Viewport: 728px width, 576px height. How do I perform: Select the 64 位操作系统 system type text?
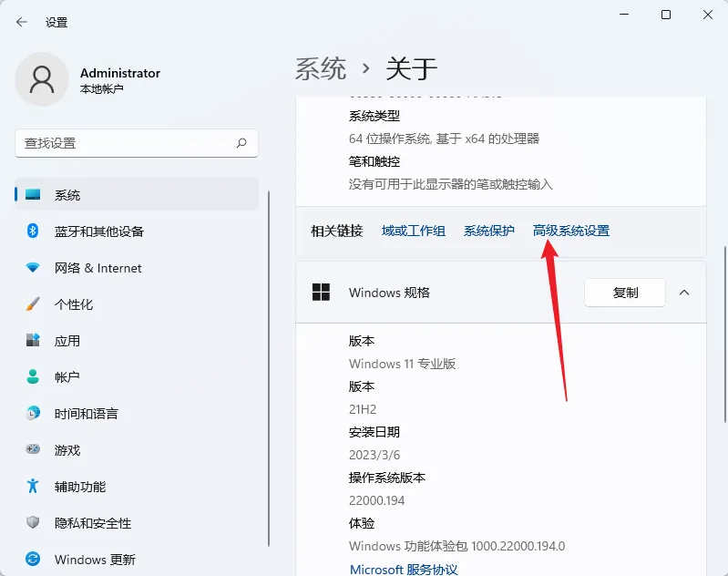[444, 139]
